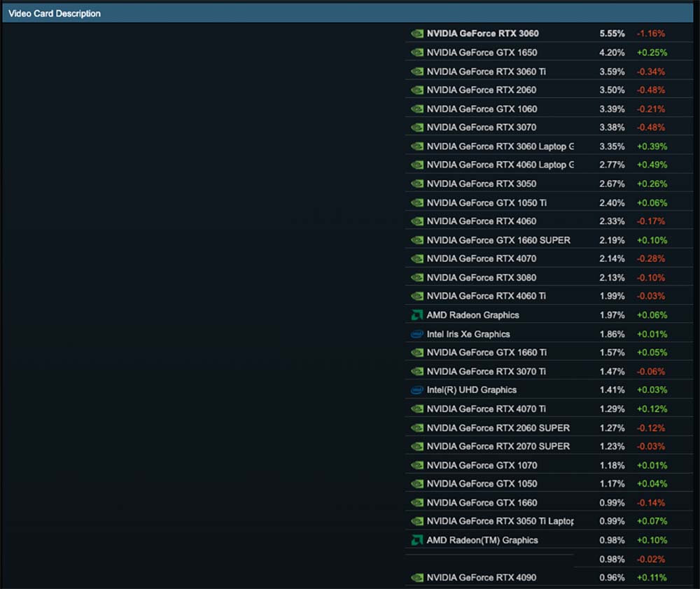Click the 4.20% share value
The width and height of the screenshot is (700, 589).
coord(612,53)
